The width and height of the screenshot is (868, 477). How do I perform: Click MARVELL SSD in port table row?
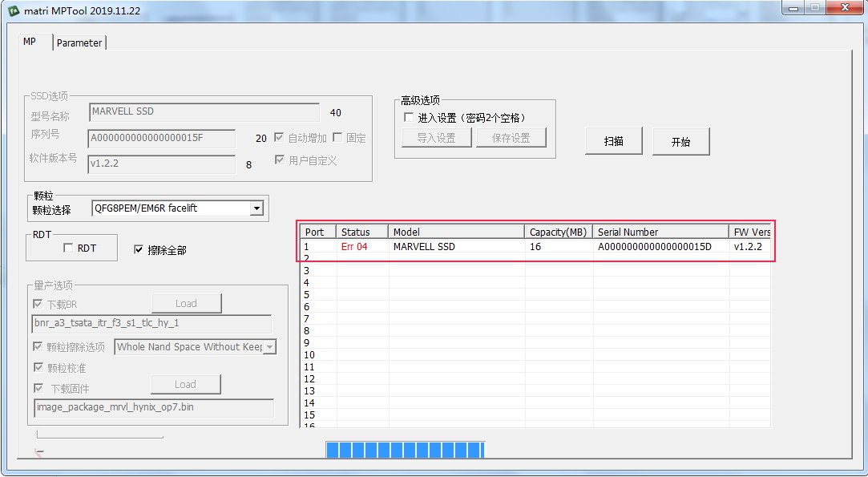click(424, 247)
